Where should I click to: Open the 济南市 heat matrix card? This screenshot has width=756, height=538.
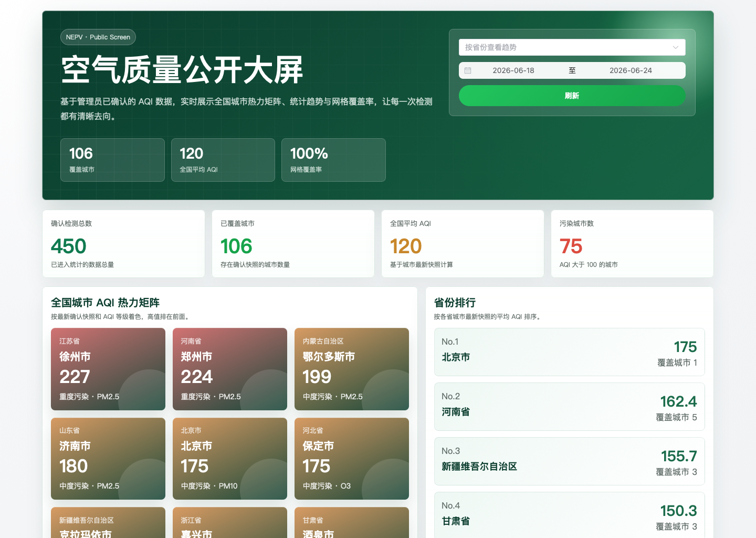(108, 459)
